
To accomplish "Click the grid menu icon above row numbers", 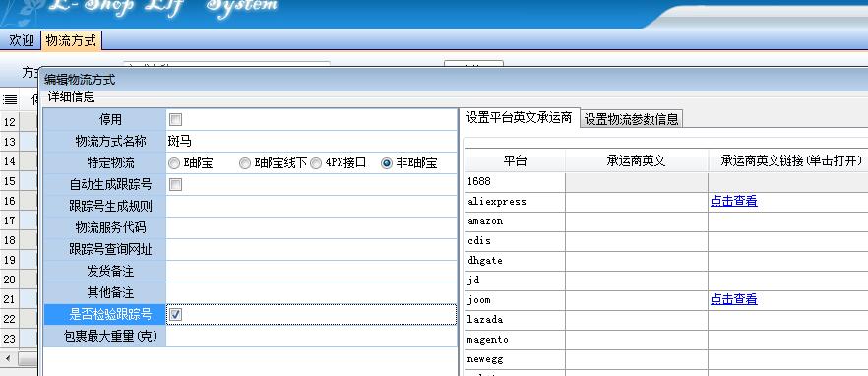I will [10, 99].
